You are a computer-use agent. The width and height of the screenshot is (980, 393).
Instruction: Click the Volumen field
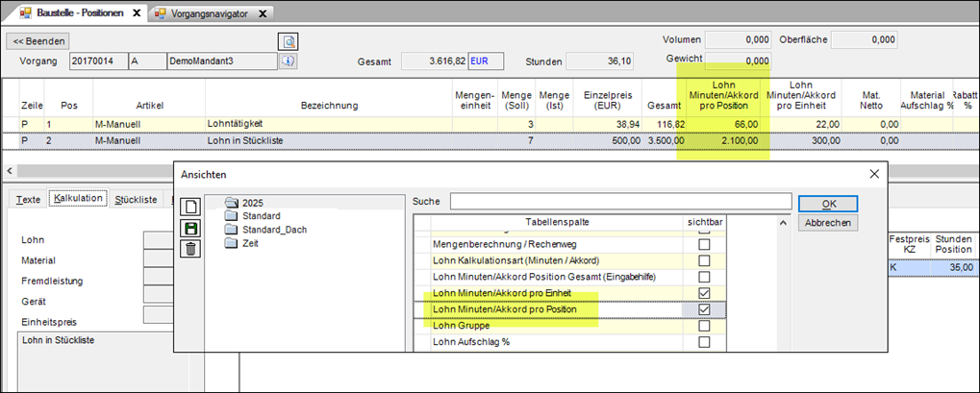pyautogui.click(x=738, y=39)
